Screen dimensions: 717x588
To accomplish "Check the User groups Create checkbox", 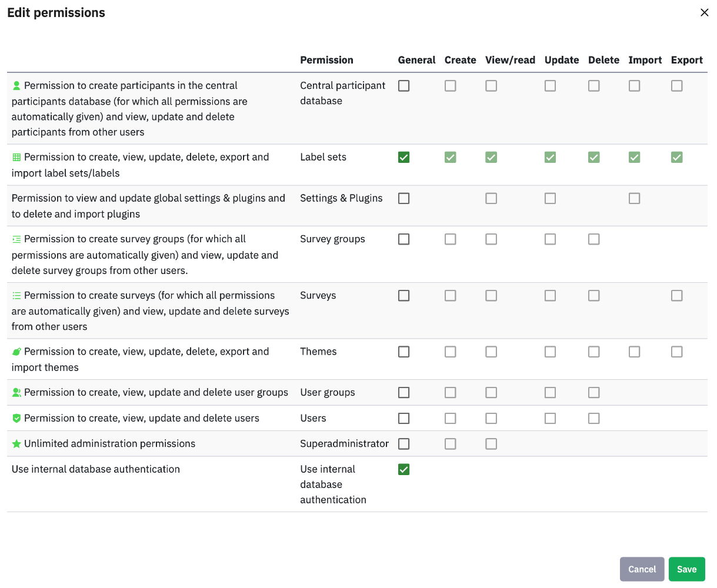I will coord(450,392).
